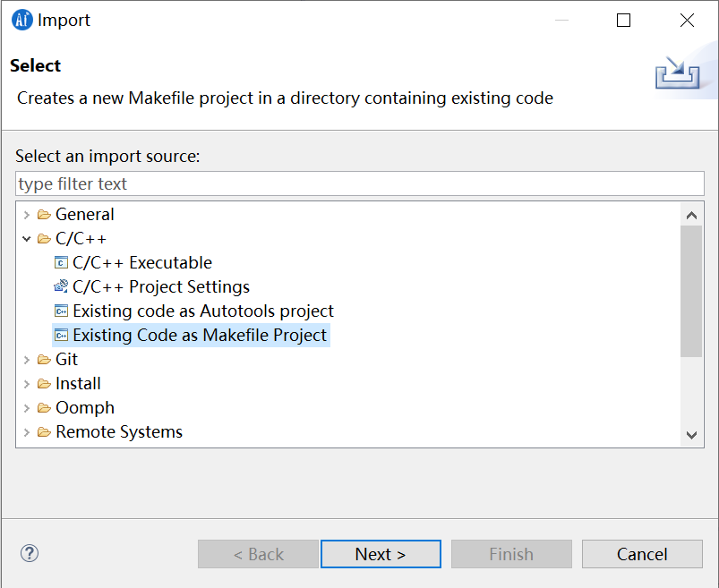The width and height of the screenshot is (719, 588).
Task: Select the C/C++ Project Settings icon
Action: click(x=61, y=287)
